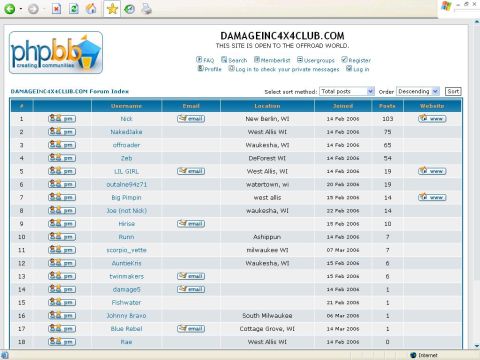Click email icon for Hirise

pos(191,224)
